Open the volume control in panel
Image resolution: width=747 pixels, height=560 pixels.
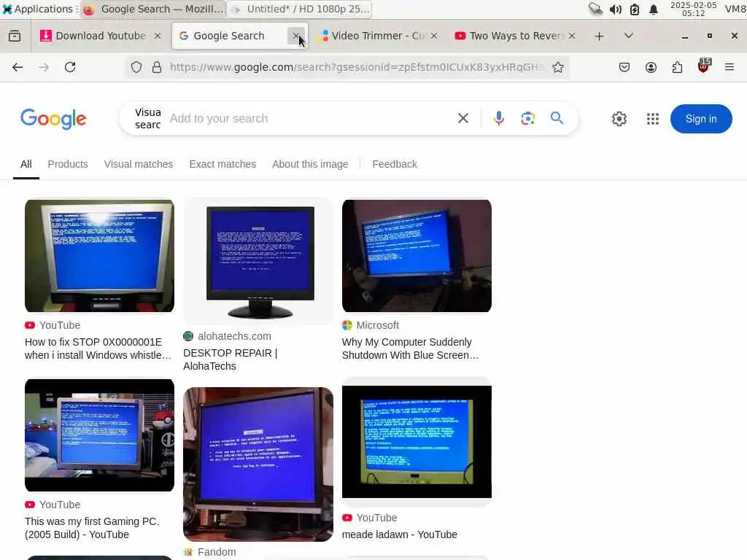615,9
